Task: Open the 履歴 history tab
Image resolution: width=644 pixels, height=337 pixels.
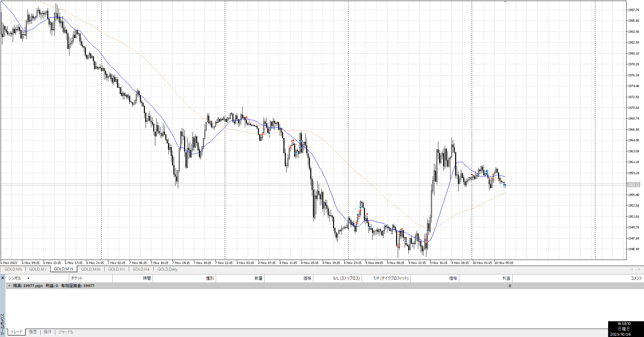Action: click(x=33, y=332)
